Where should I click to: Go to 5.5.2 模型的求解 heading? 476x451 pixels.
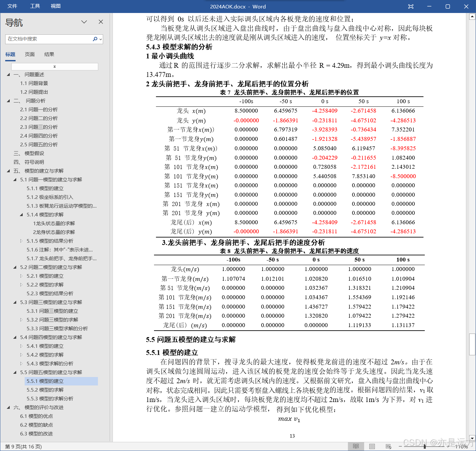(x=45, y=390)
